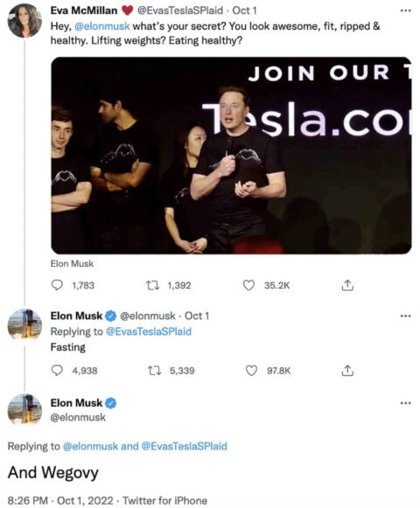This screenshot has width=420, height=508.
Task: Retweet Eva McMillan's tweet with 1,392 retweets
Action: pos(152,285)
